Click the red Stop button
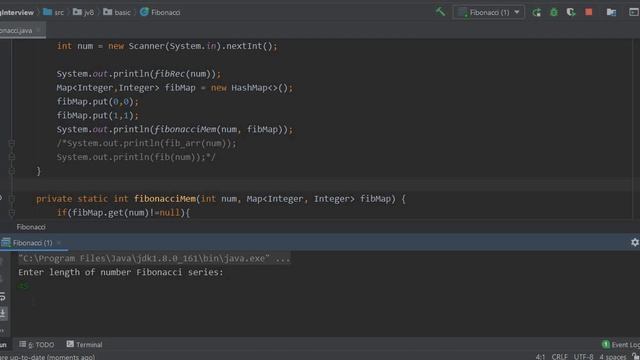This screenshot has width=640, height=360. tap(589, 12)
